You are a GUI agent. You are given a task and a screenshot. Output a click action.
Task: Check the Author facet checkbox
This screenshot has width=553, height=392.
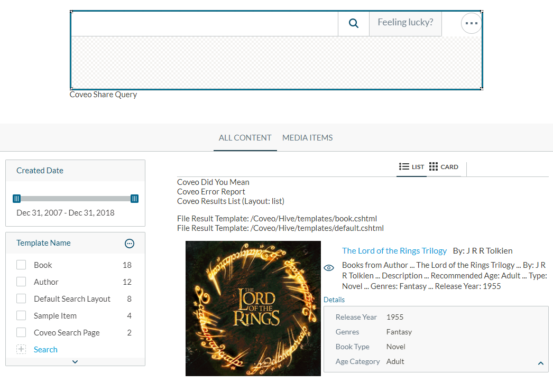tap(21, 282)
